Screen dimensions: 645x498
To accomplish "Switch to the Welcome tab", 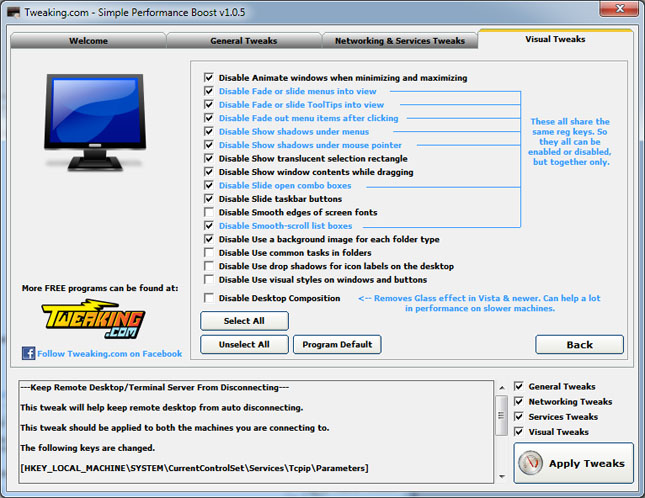I will tap(88, 41).
